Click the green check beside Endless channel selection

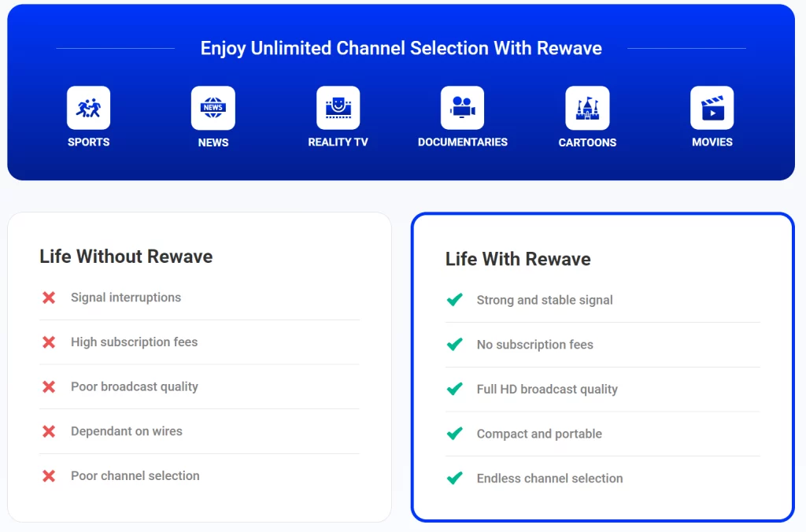click(455, 478)
